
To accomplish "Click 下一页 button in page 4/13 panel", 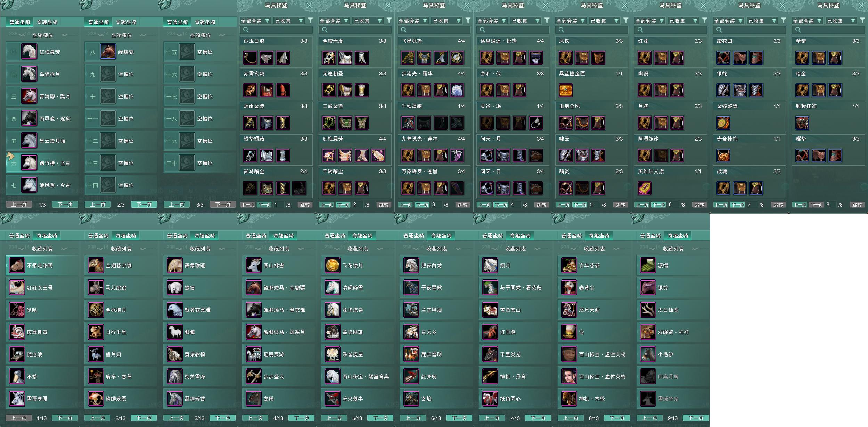I will click(x=302, y=418).
